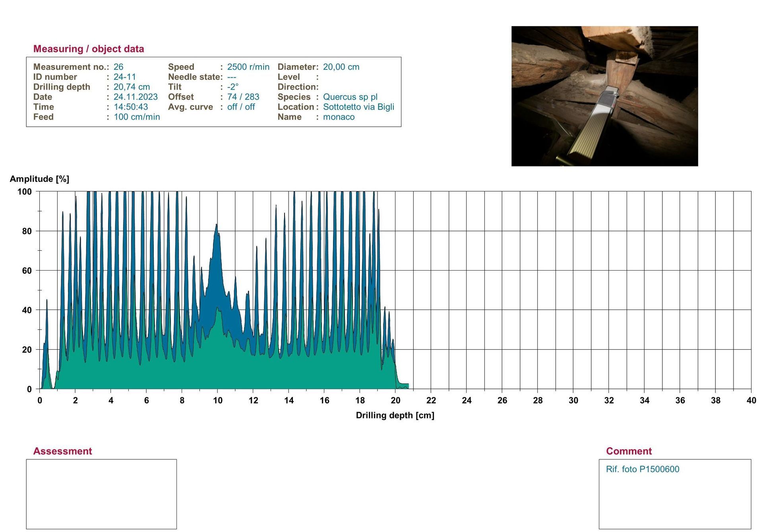Select the comment text "Rif. foto P1500600"
Image resolution: width=763 pixels, height=532 pixels.
coord(643,469)
